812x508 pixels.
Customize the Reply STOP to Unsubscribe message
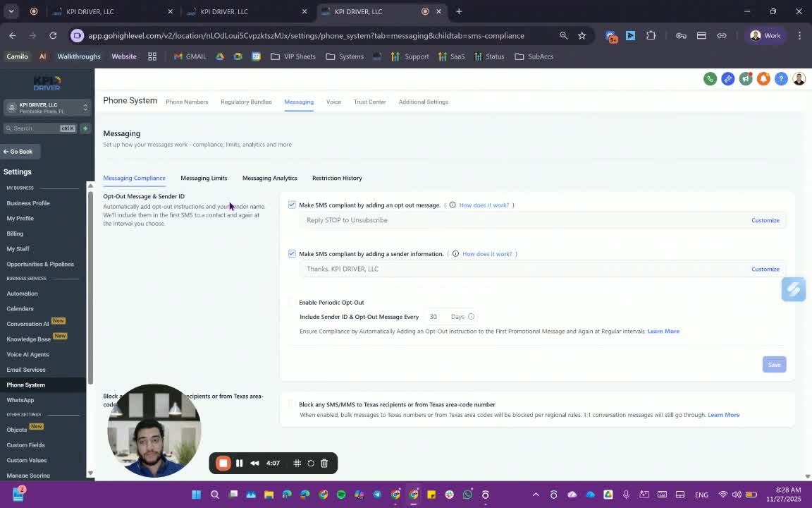click(x=765, y=220)
